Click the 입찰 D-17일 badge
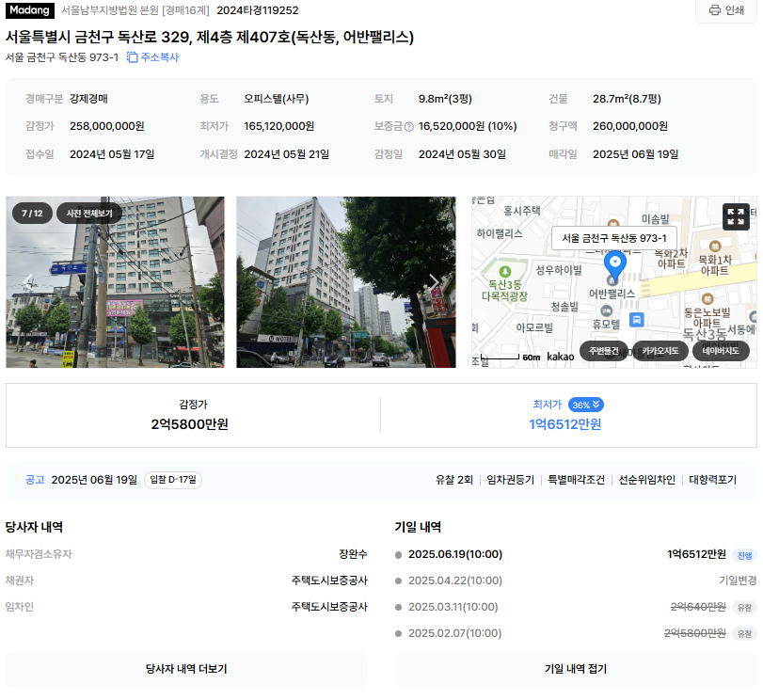This screenshot has height=700, width=763. (173, 480)
